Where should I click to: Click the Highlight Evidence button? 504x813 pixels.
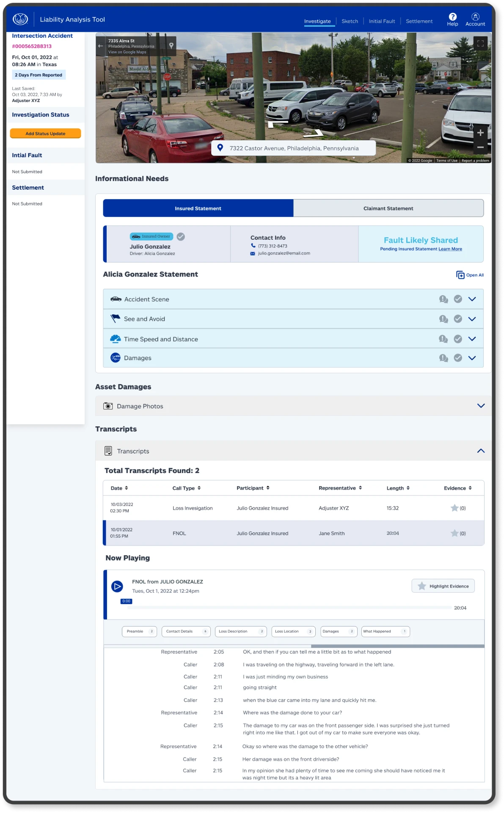pyautogui.click(x=443, y=586)
